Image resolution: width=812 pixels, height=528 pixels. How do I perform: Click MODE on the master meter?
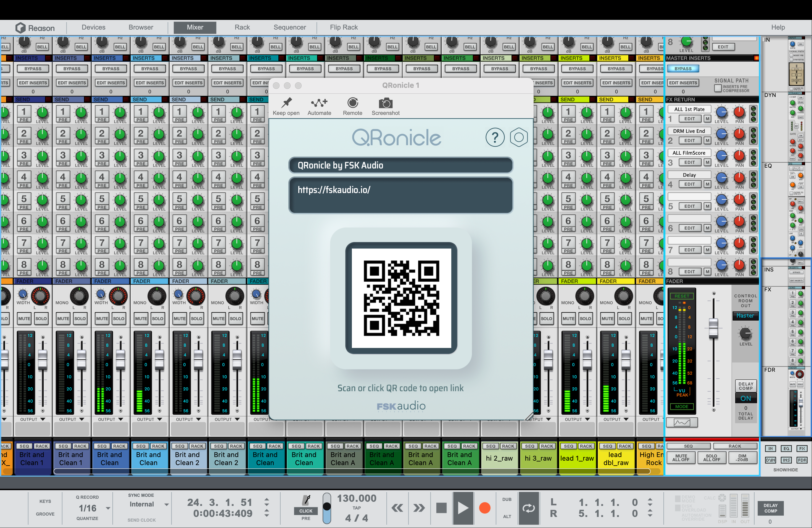(682, 406)
